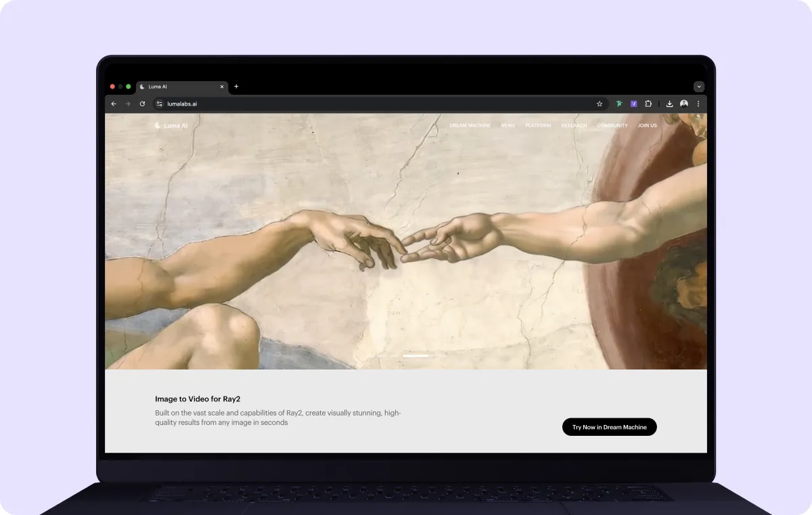The width and height of the screenshot is (812, 515).
Task: Click Try Now in Dream Machine button
Action: click(x=610, y=427)
